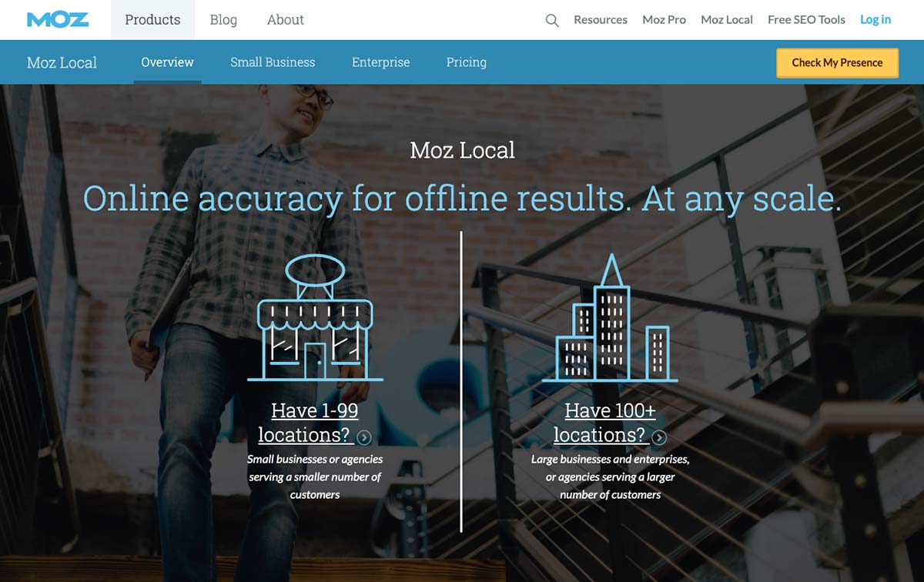Open the Products menu

[x=152, y=20]
